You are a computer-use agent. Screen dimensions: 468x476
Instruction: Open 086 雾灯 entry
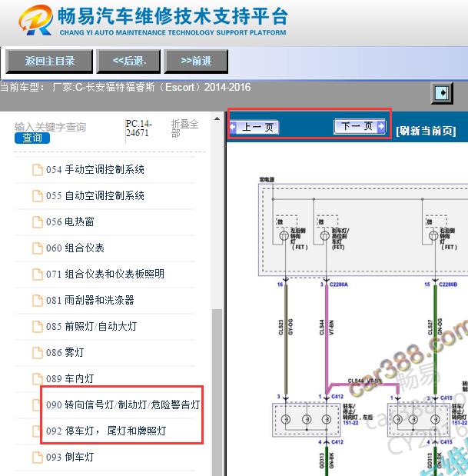click(65, 352)
